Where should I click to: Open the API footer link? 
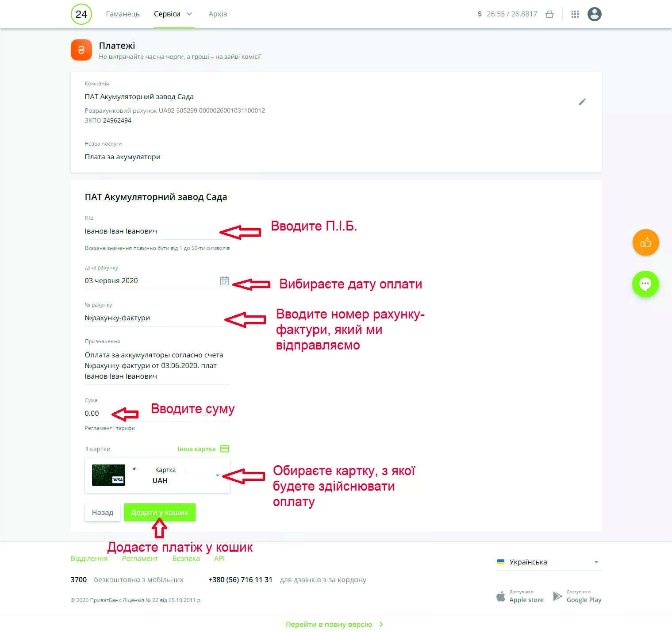coord(219,559)
